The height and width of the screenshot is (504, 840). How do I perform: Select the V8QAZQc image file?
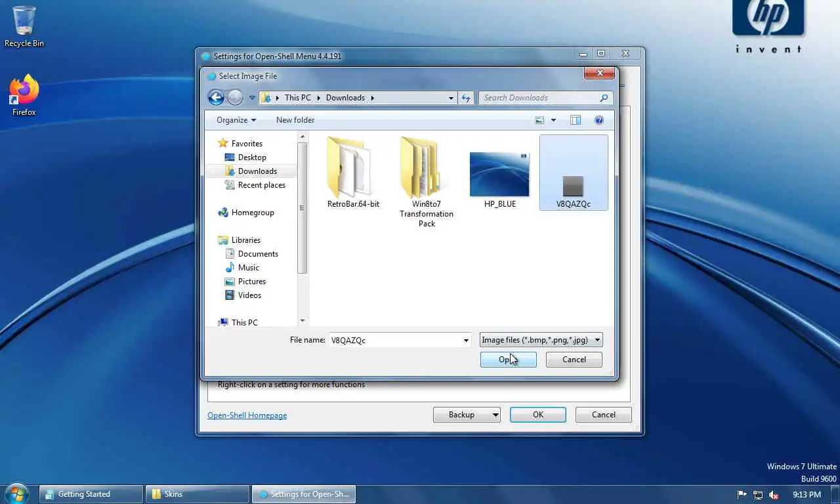(574, 173)
